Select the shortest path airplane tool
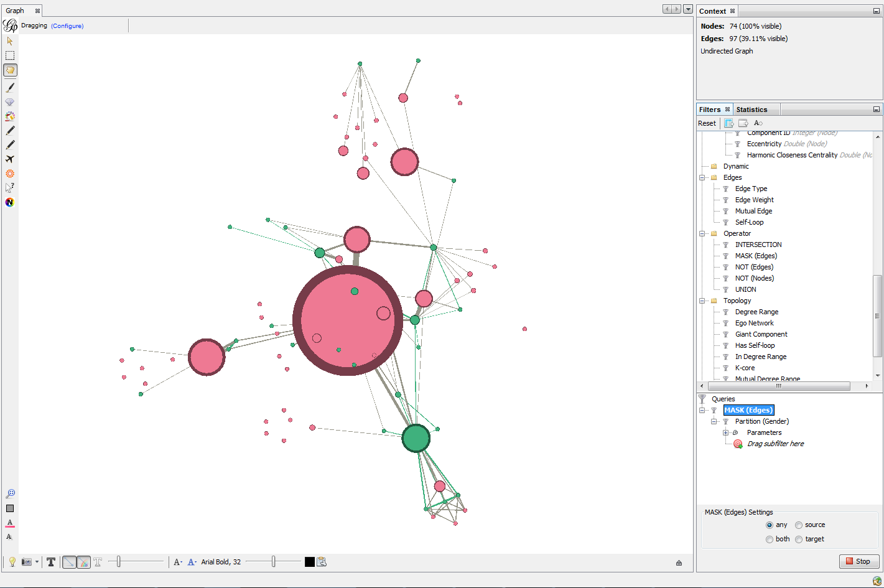The image size is (884, 588). pos(10,159)
